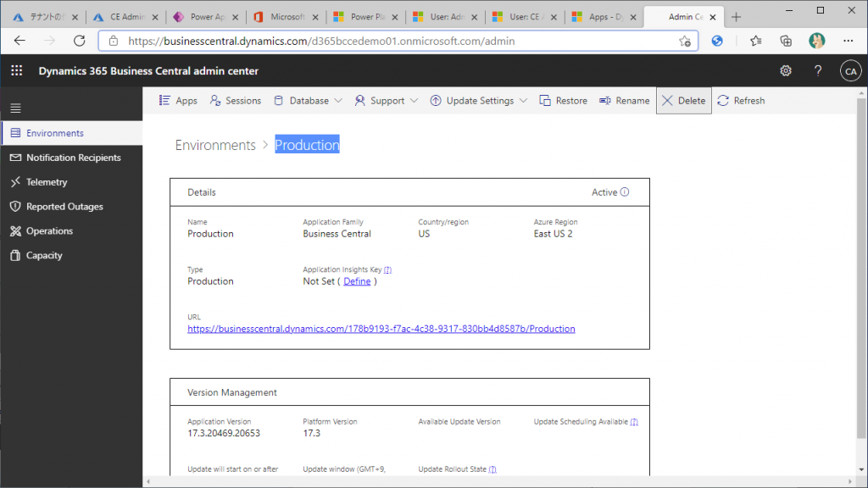The height and width of the screenshot is (488, 868).
Task: Click the Reported Outages shield icon
Action: click(x=15, y=207)
